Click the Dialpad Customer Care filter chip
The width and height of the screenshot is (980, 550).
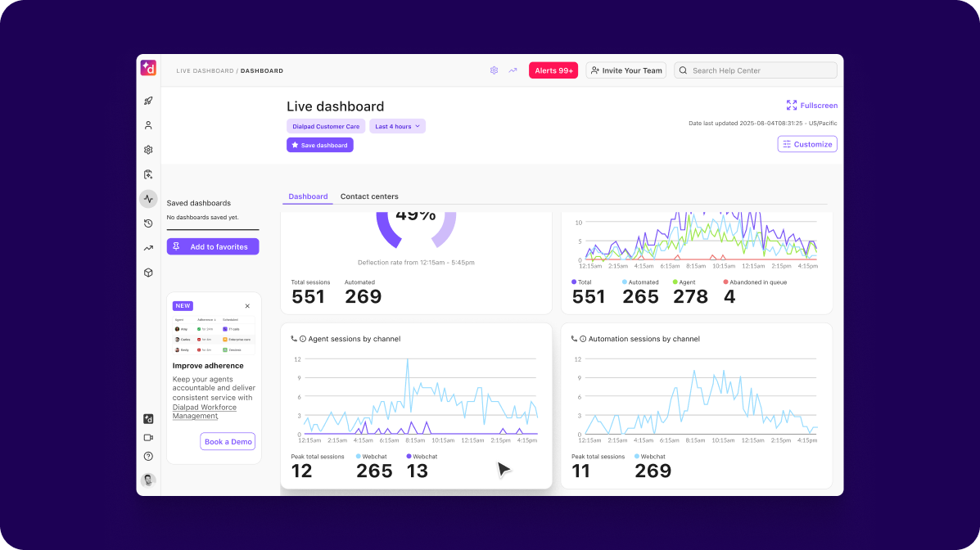(x=326, y=126)
